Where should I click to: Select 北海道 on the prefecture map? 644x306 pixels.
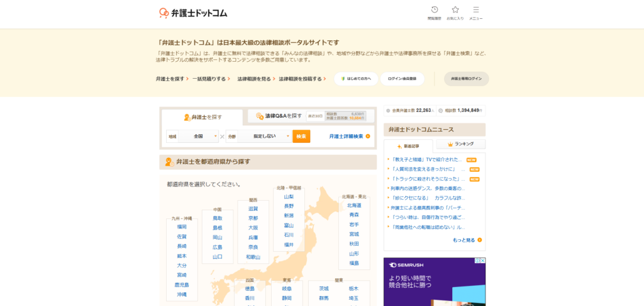tap(354, 205)
